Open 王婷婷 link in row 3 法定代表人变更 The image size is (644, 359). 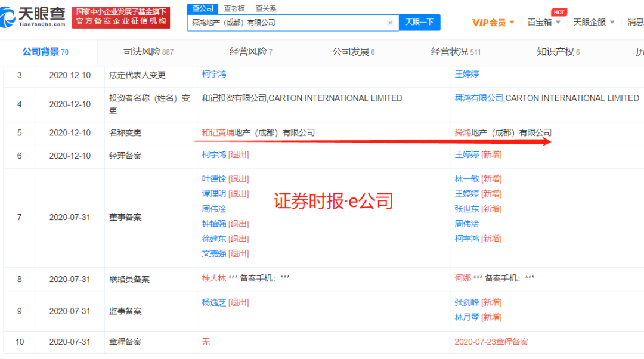[467, 74]
